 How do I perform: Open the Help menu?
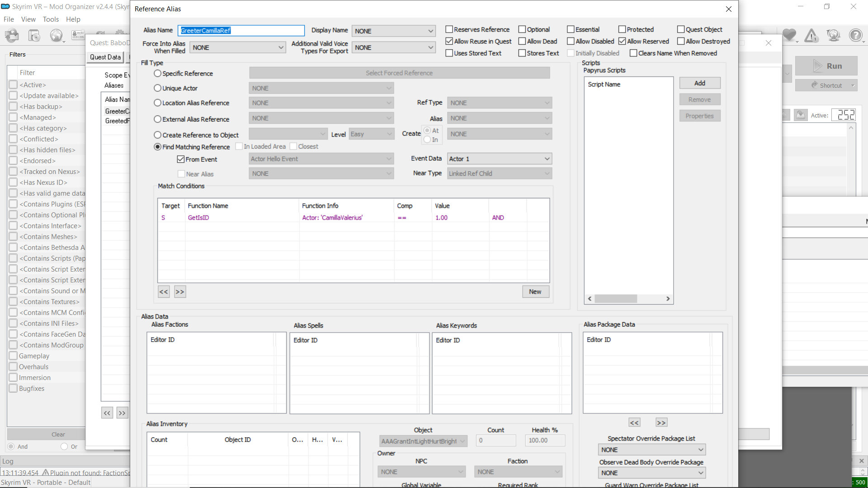click(73, 19)
